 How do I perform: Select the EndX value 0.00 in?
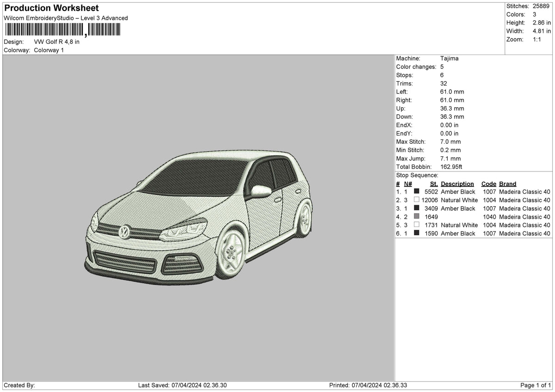click(450, 125)
